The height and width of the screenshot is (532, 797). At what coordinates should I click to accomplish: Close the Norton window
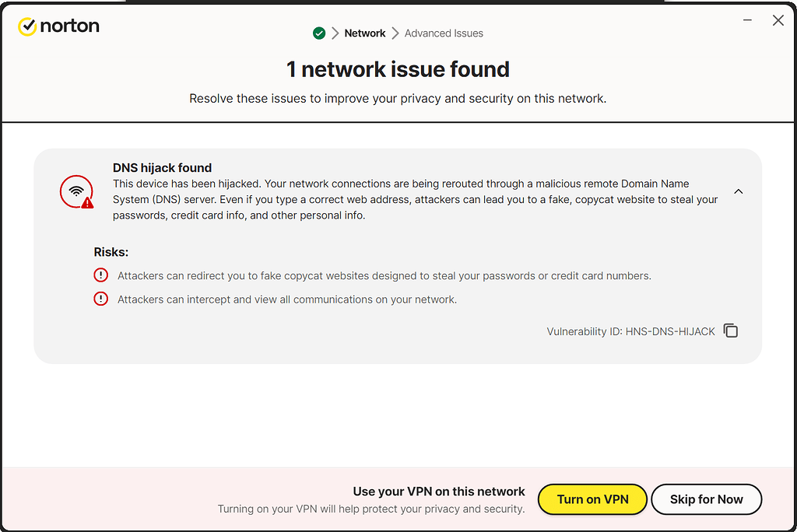click(778, 20)
